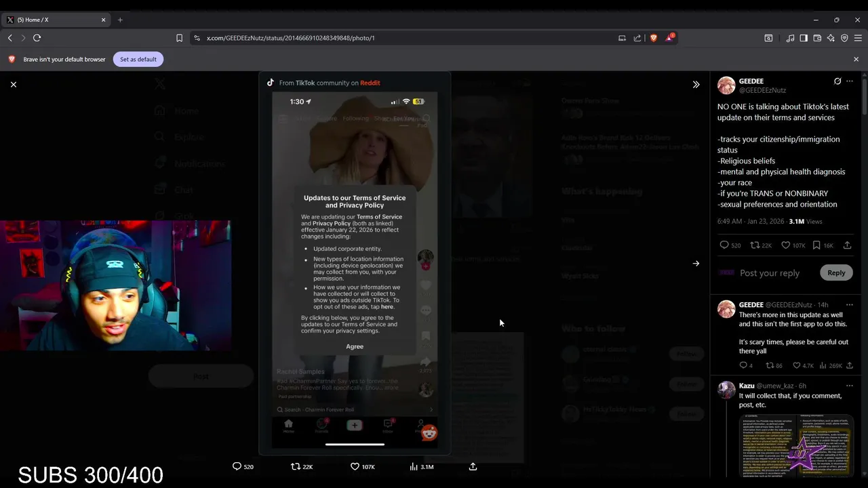The width and height of the screenshot is (868, 488).
Task: Open Brave playlist music note icon
Action: pyautogui.click(x=790, y=38)
